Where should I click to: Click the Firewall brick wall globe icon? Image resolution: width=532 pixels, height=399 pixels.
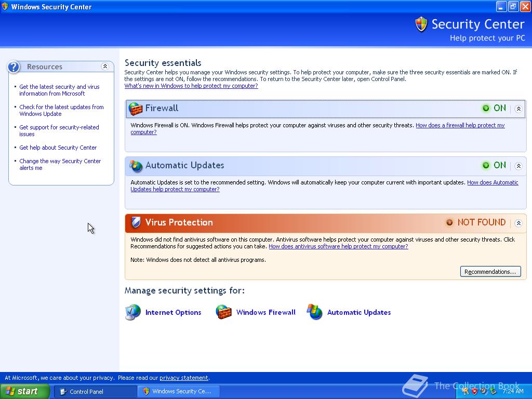136,109
